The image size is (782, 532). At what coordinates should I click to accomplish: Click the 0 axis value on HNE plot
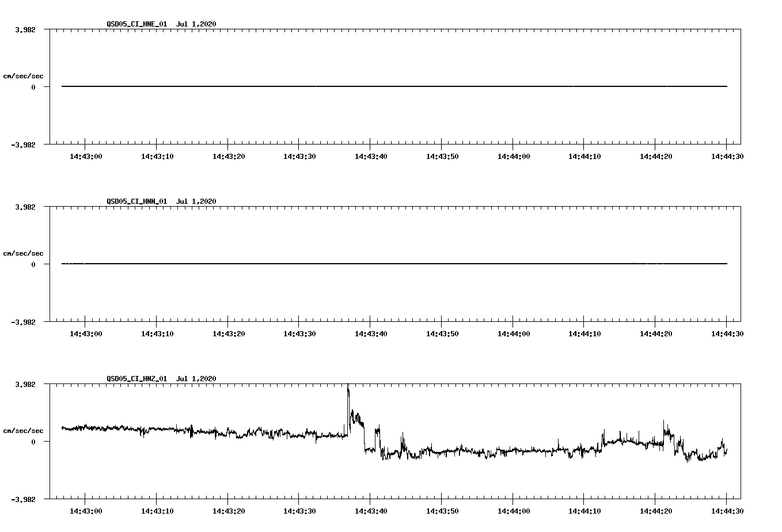click(x=33, y=88)
